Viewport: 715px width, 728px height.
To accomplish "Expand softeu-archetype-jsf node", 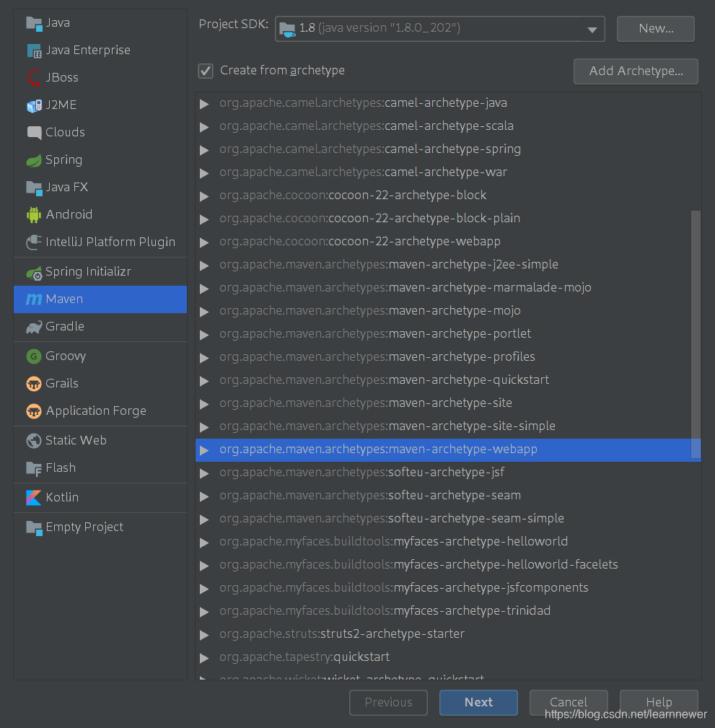I will [204, 473].
